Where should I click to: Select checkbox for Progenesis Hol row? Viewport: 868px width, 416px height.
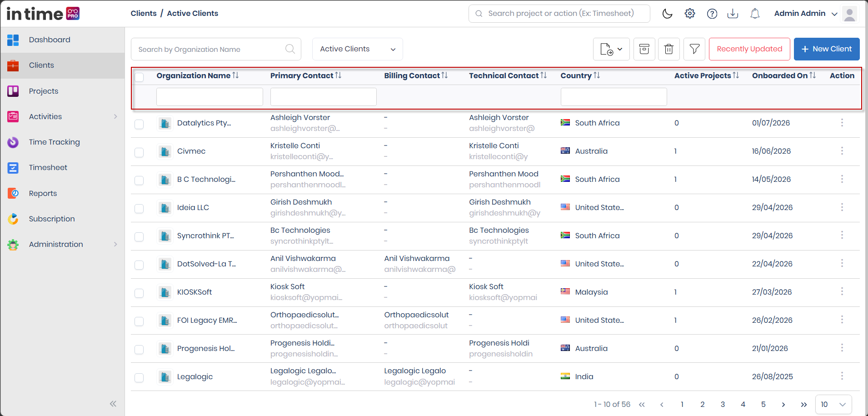[x=139, y=350]
